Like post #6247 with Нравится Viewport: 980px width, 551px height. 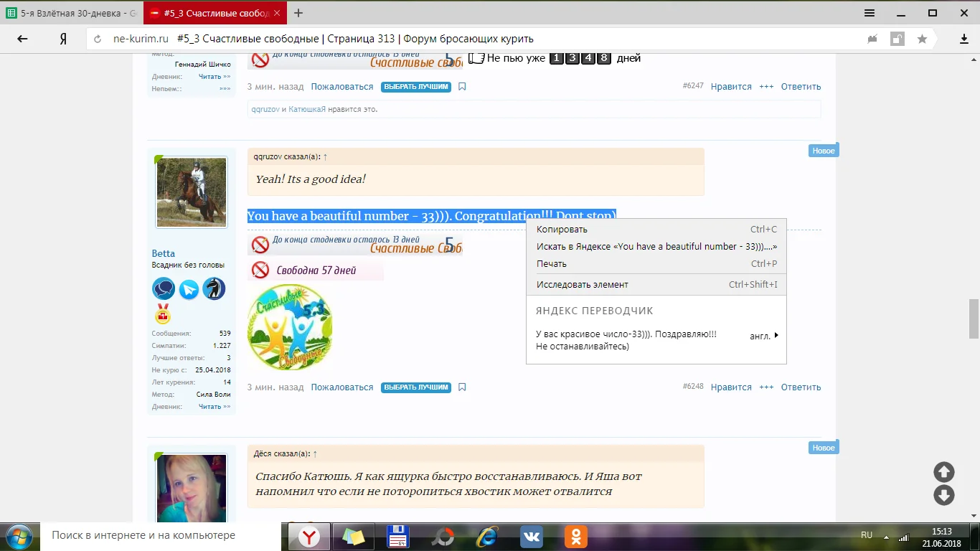[x=731, y=87]
